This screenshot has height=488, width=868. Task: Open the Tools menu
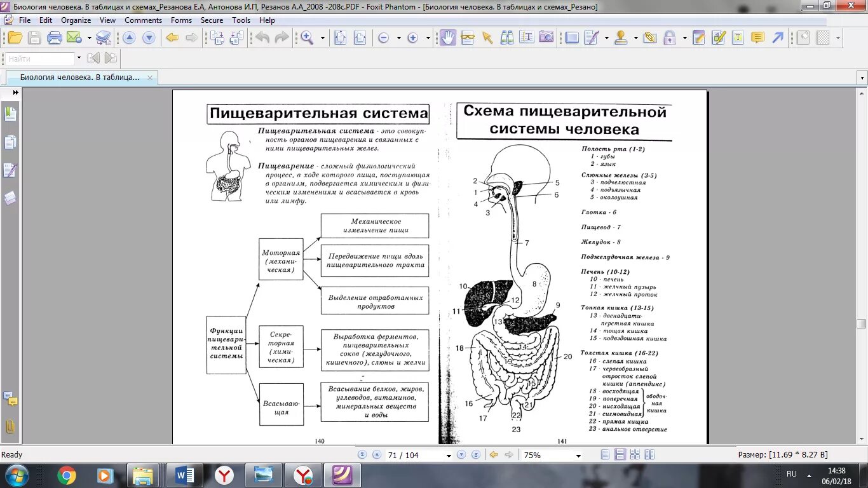[241, 20]
